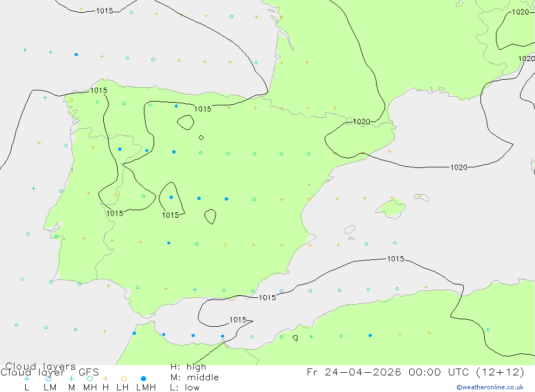The height and width of the screenshot is (392, 535).
Task: Click the 1020 isobar label in the Mediterranean north of Menorca
Action: [458, 167]
